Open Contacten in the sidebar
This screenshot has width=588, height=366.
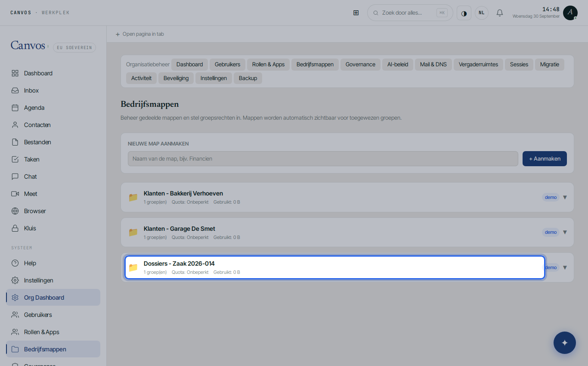point(53,125)
